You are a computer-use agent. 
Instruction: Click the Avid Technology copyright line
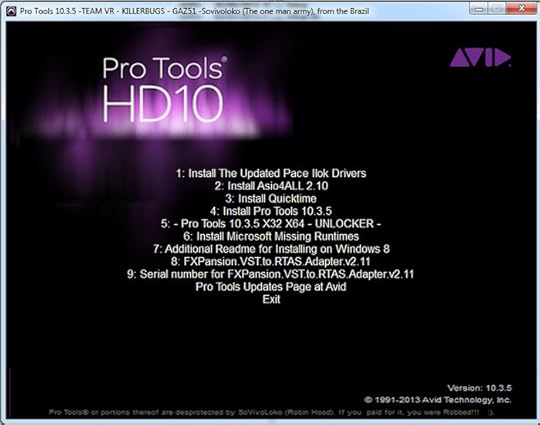(x=437, y=400)
